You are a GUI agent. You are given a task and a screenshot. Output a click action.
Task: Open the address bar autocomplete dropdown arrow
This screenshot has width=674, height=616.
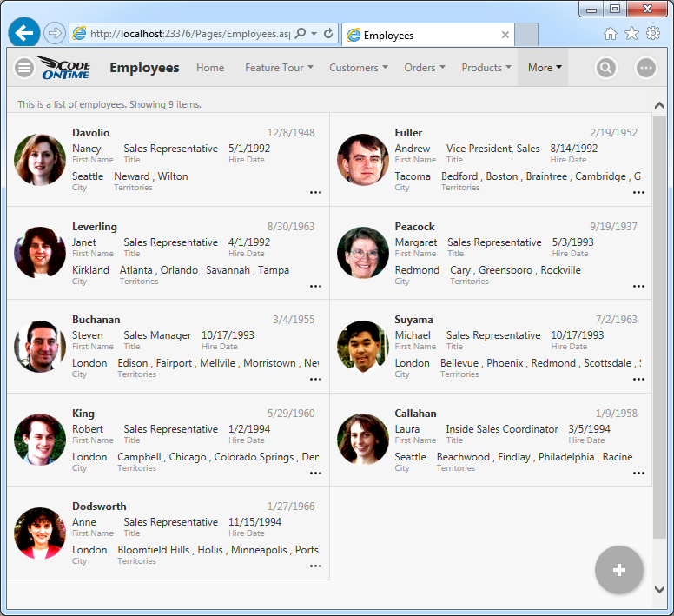pos(314,34)
